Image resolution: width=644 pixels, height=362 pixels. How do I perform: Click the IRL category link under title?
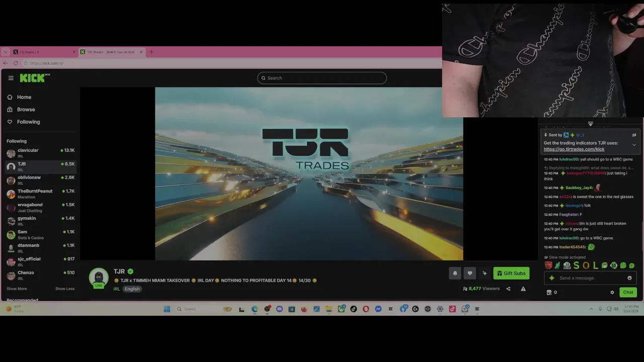117,289
